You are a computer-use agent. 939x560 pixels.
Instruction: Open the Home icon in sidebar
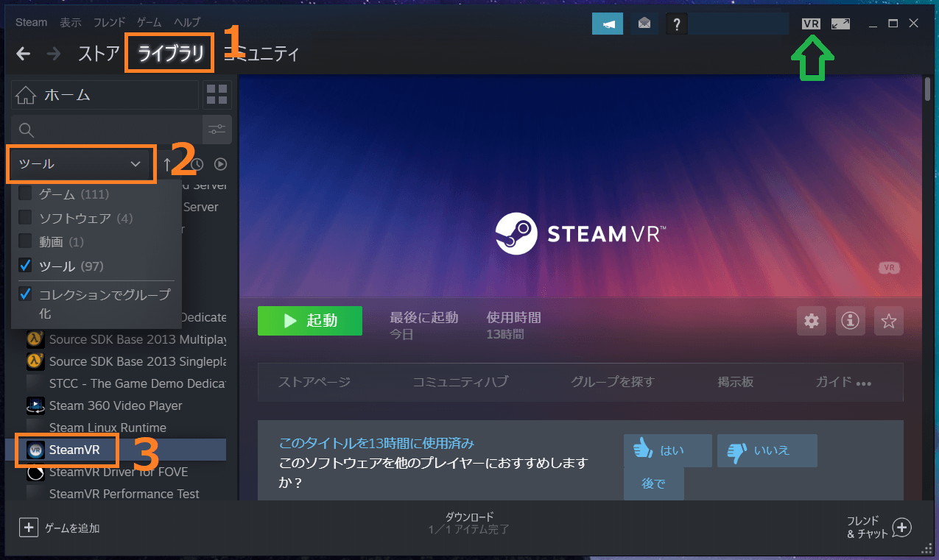(27, 95)
